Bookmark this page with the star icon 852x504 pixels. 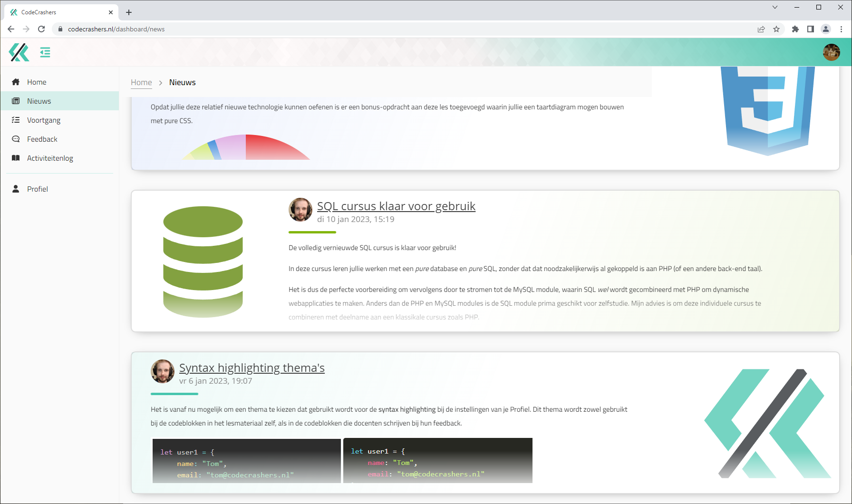pyautogui.click(x=776, y=29)
